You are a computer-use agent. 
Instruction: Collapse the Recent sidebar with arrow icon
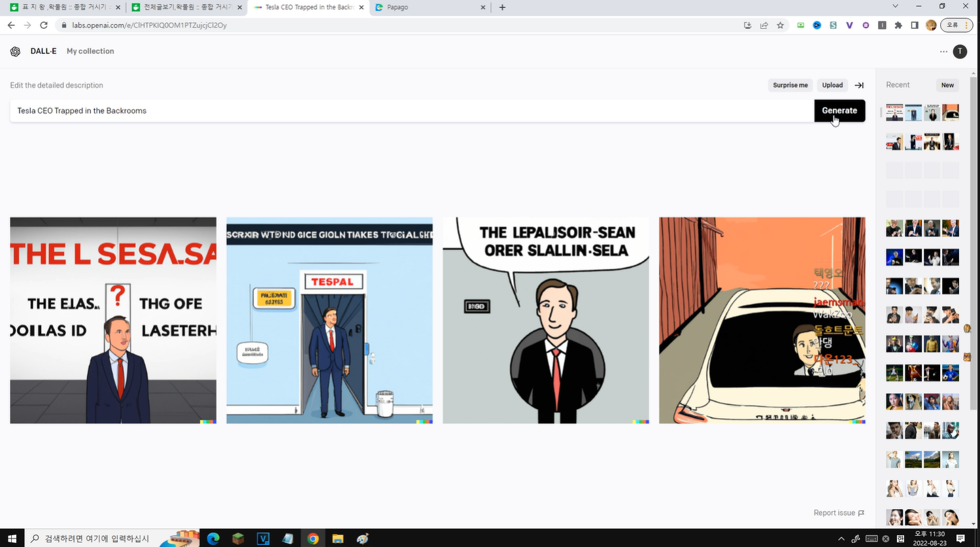point(859,85)
